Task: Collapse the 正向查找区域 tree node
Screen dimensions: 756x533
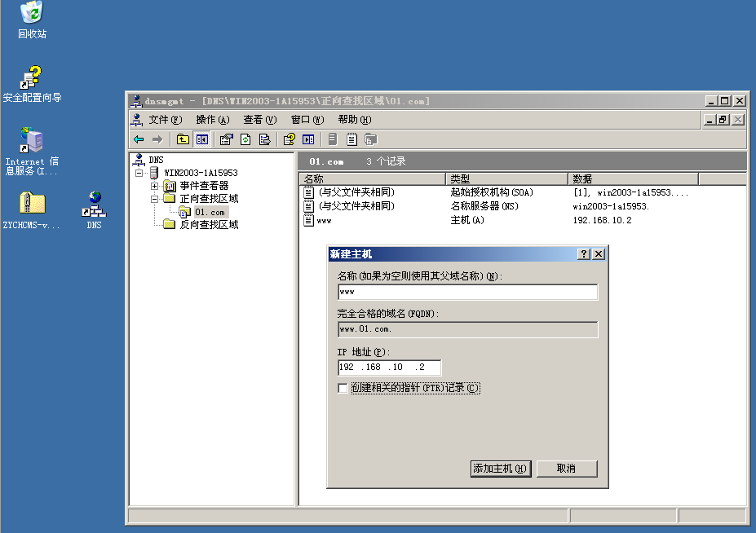Action: 154,199
